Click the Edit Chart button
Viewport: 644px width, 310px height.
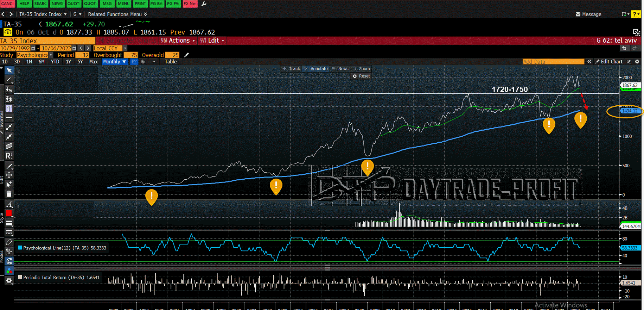tap(609, 62)
